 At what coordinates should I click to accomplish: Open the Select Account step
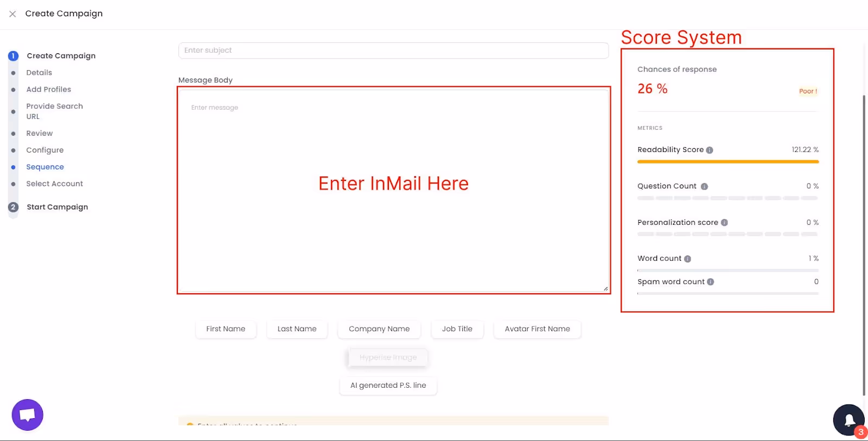pos(55,184)
